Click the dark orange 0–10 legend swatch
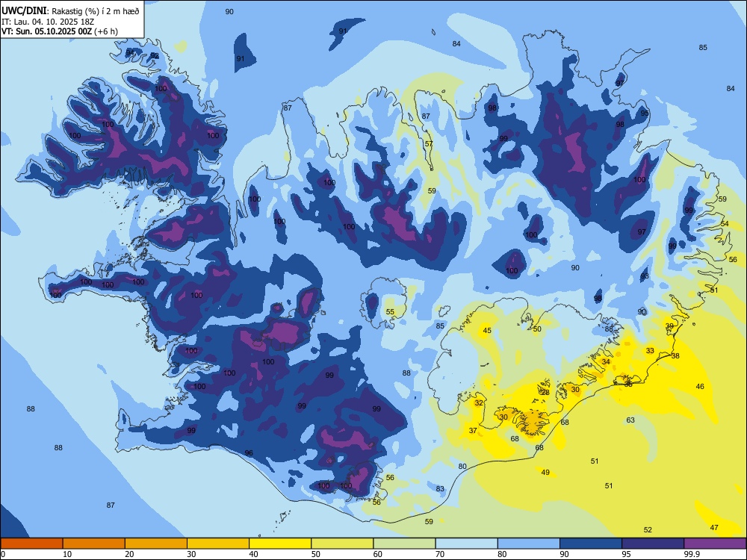This screenshot has width=747, height=560. (31, 544)
